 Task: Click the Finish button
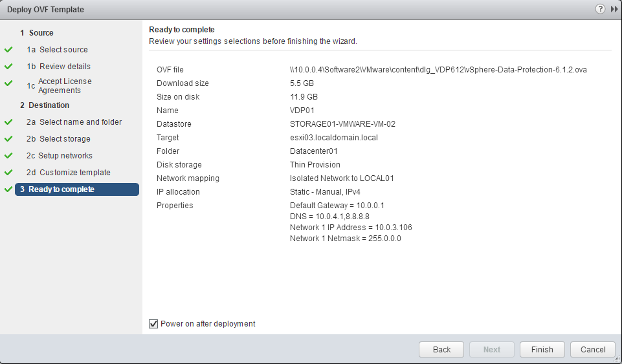pos(542,349)
